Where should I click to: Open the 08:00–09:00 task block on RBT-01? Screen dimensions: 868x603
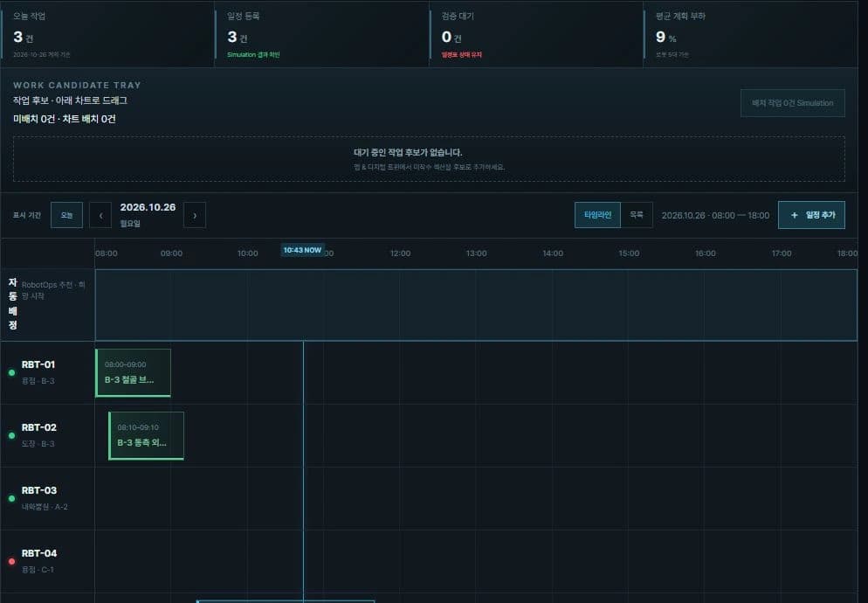pyautogui.click(x=133, y=372)
